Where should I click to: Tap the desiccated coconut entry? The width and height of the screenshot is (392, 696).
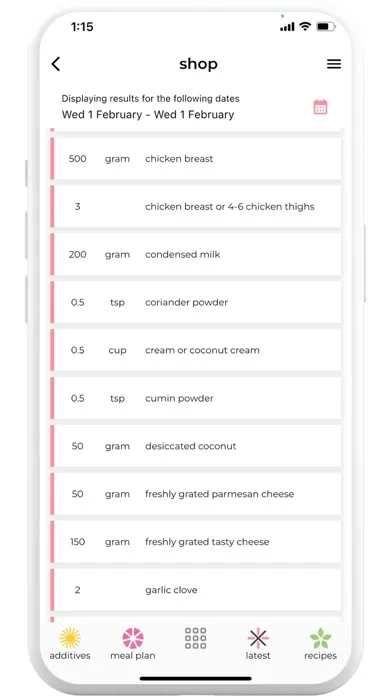(x=195, y=446)
